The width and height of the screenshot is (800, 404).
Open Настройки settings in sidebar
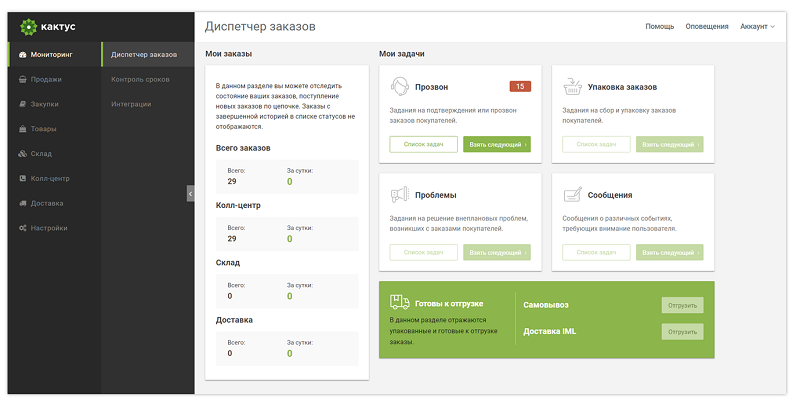pos(49,228)
